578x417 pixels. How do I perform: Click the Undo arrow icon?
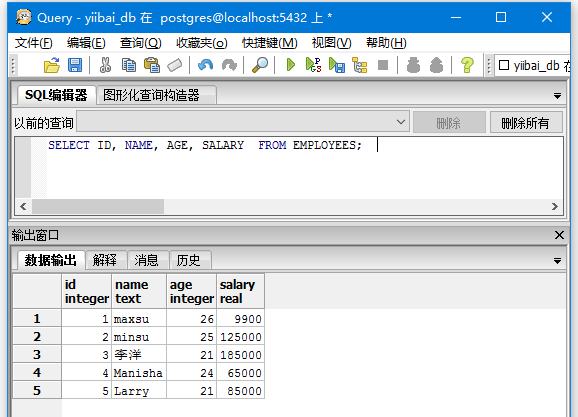[x=205, y=66]
